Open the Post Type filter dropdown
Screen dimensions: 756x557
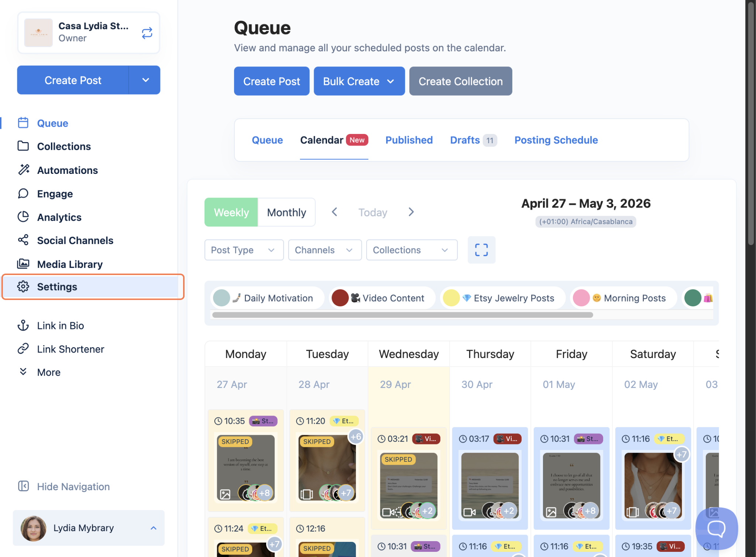pos(244,250)
